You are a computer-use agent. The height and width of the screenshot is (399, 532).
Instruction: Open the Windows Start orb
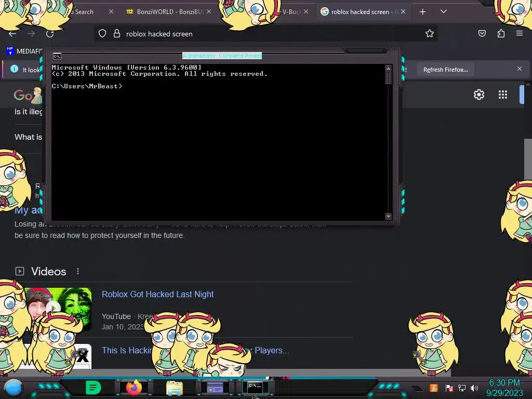click(x=14, y=388)
